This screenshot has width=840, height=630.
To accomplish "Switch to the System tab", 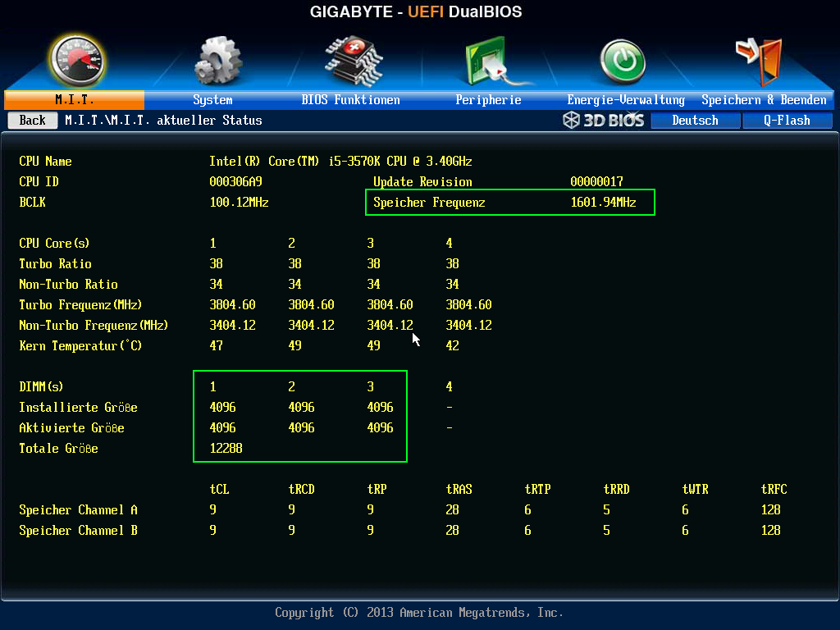I will (x=212, y=100).
